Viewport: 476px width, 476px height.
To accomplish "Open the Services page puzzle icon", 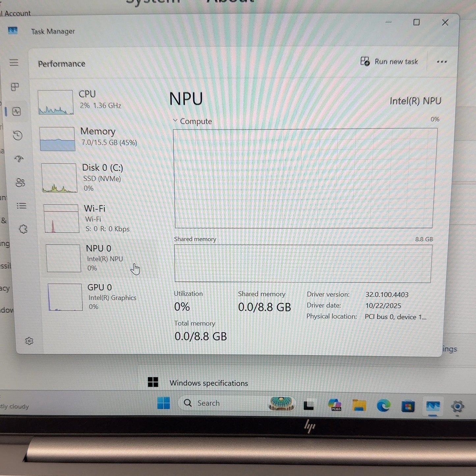I will pyautogui.click(x=23, y=229).
